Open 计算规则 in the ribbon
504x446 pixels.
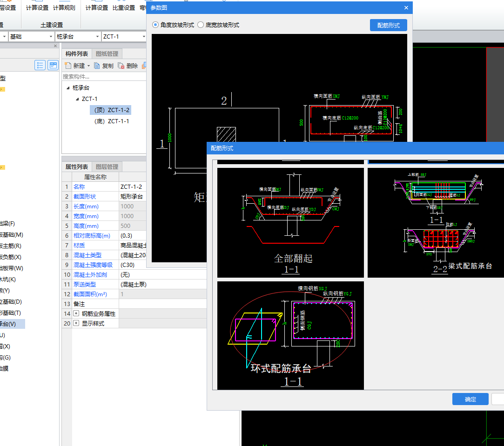(x=64, y=8)
